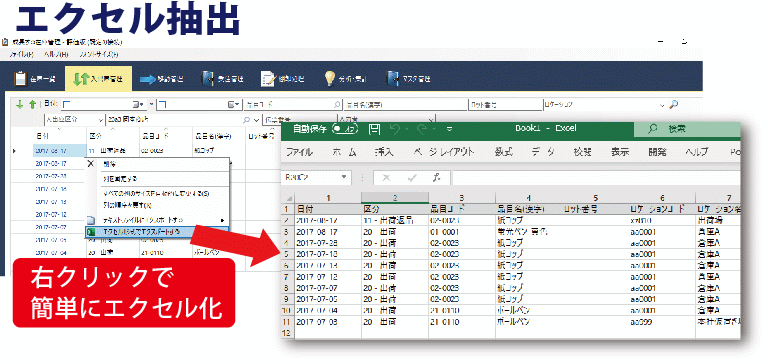Screen dimensions: 768x364
Task: Switch to the Excel ホーム tab
Action: click(345, 152)
